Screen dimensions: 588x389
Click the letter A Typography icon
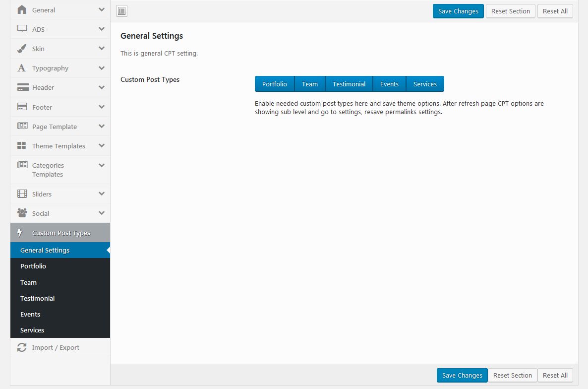point(22,68)
